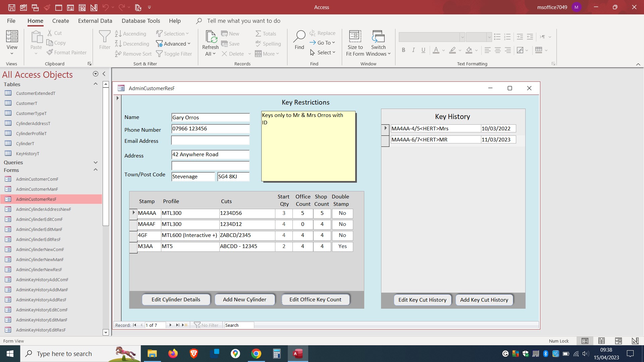Switch to Database Tools tab
The width and height of the screenshot is (644, 362).
(x=141, y=21)
